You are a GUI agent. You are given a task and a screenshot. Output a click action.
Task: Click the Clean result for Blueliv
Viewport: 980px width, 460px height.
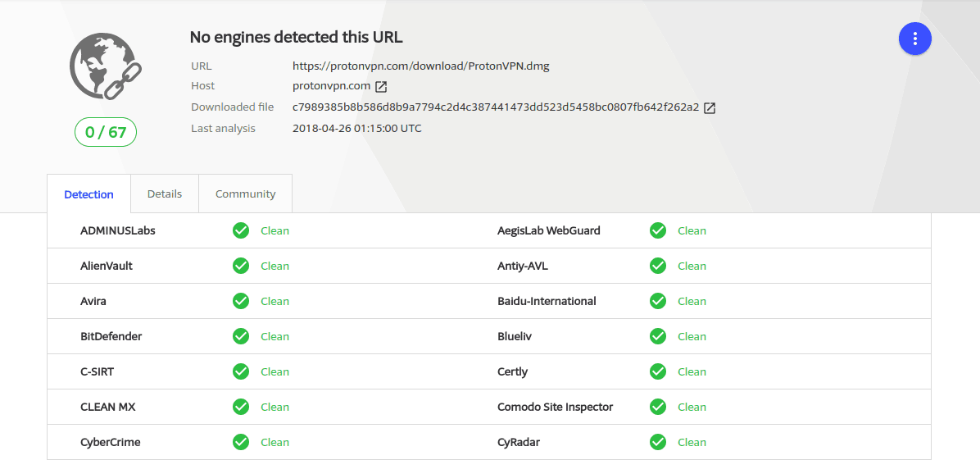(x=692, y=337)
